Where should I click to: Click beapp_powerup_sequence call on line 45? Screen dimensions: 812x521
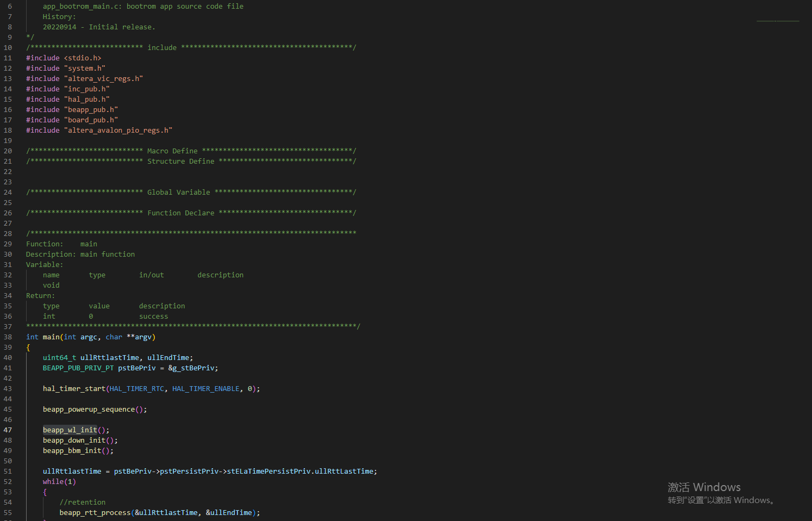click(89, 410)
